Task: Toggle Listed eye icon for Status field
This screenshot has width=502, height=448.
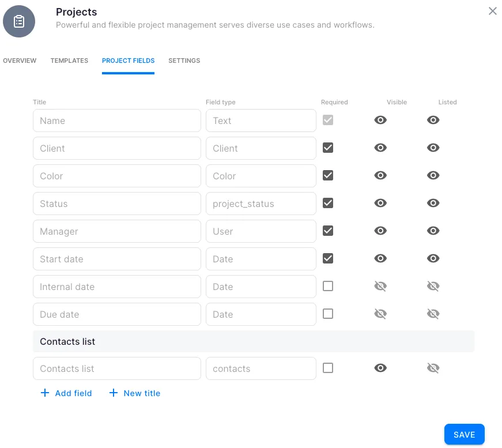Action: (433, 204)
